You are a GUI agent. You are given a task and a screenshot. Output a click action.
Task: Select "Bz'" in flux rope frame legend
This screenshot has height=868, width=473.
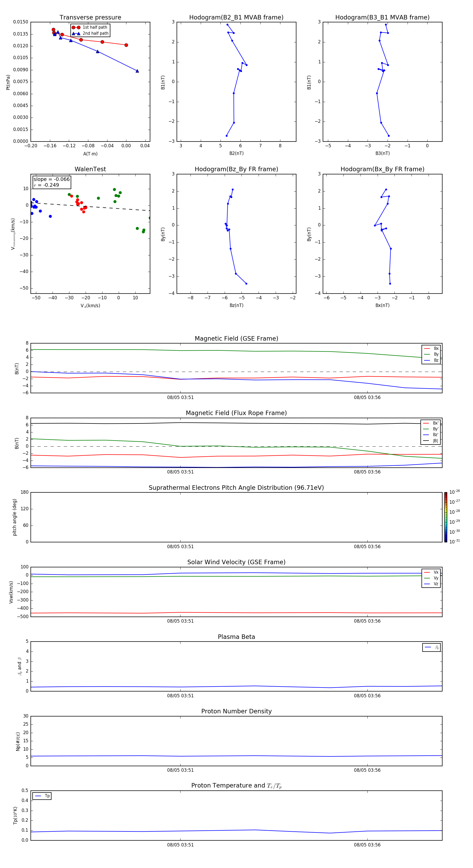point(431,435)
